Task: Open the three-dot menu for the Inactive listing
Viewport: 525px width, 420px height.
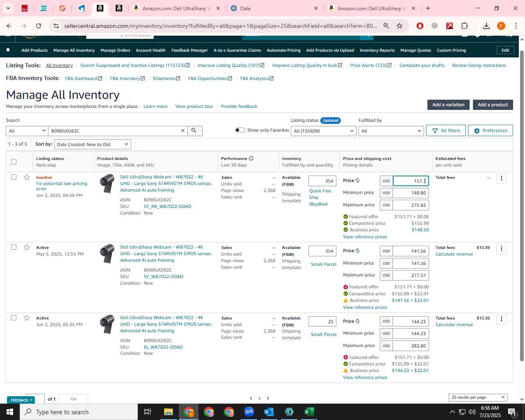Action: [501, 178]
